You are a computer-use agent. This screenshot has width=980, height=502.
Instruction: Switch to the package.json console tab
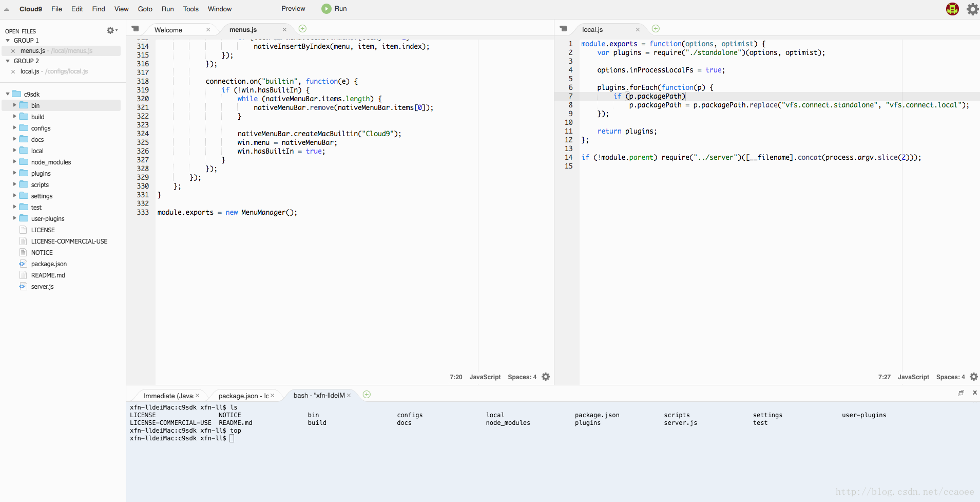pos(243,396)
